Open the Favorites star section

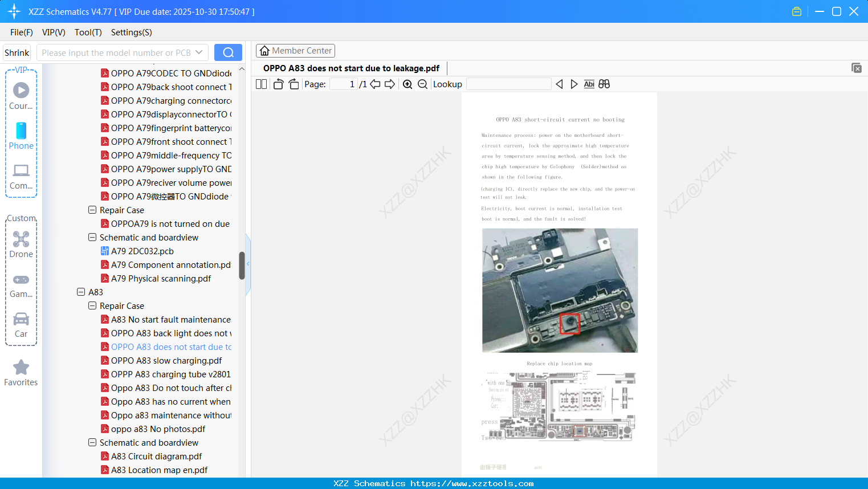coord(21,373)
